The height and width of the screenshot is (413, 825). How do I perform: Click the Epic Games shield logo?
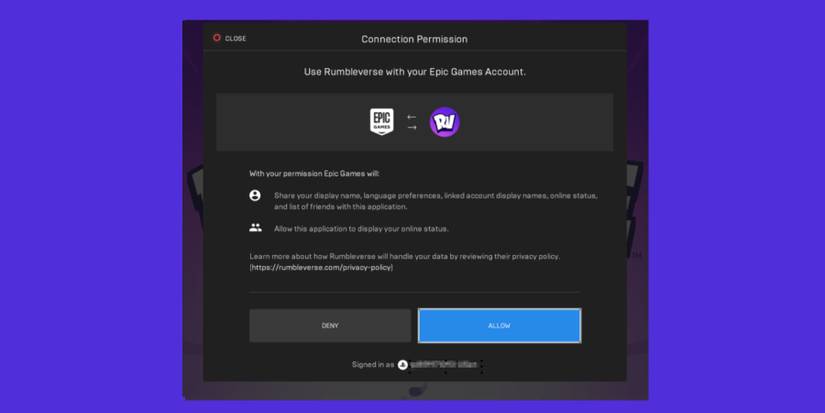[382, 122]
